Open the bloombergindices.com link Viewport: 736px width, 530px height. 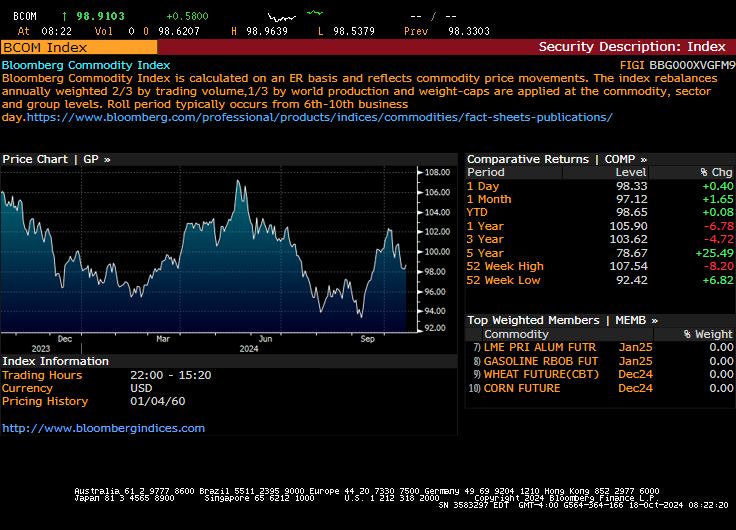pos(103,428)
